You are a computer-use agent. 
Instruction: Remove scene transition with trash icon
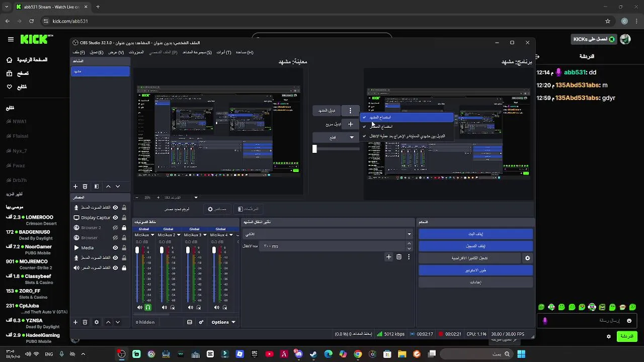(399, 257)
